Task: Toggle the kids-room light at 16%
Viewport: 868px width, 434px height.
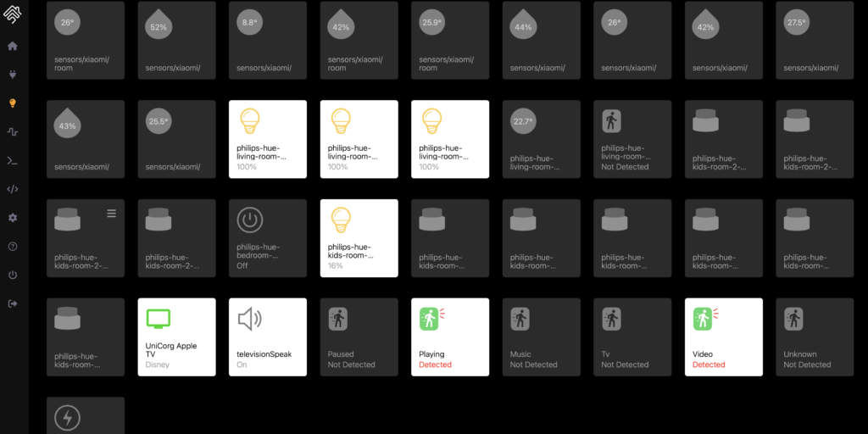Action: (359, 238)
